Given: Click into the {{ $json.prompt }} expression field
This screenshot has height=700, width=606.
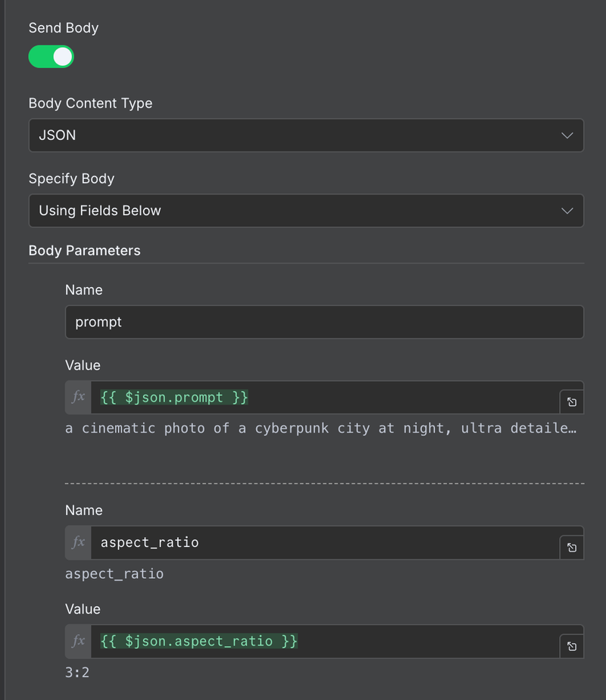Looking at the screenshot, I should [x=326, y=397].
